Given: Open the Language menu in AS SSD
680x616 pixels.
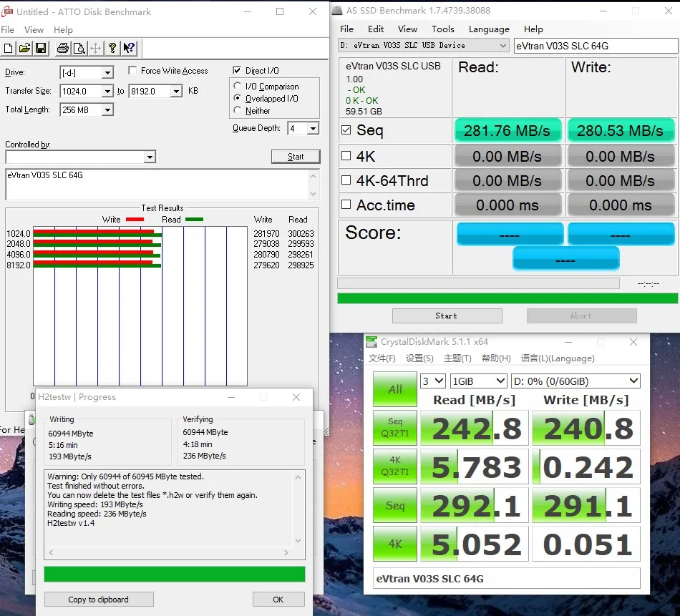Looking at the screenshot, I should [x=489, y=29].
